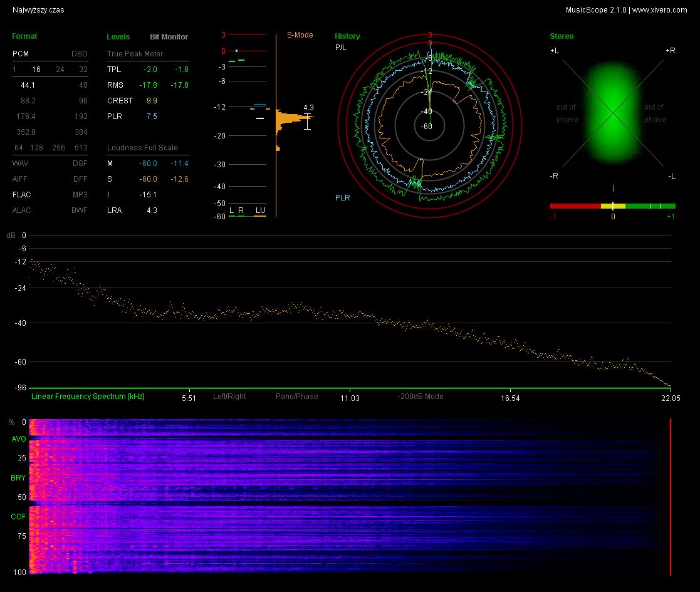
Task: Toggle the Pano/Phase spectrum mode
Action: [297, 396]
